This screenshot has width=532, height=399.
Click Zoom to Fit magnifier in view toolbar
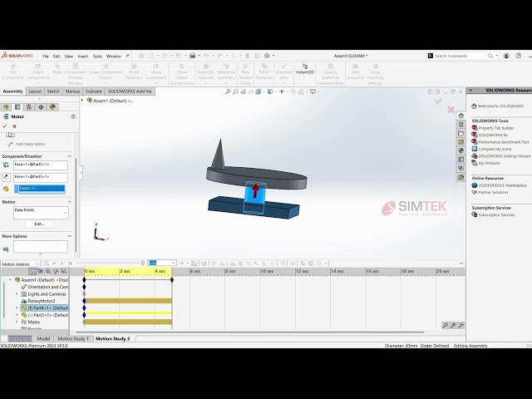coord(228,91)
